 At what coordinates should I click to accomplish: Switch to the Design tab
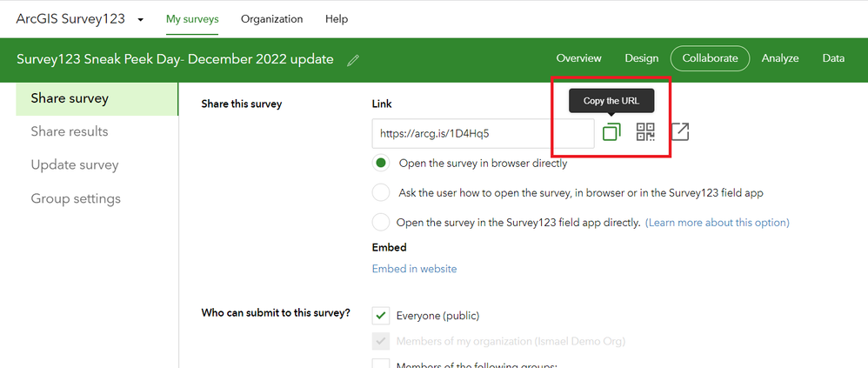641,58
